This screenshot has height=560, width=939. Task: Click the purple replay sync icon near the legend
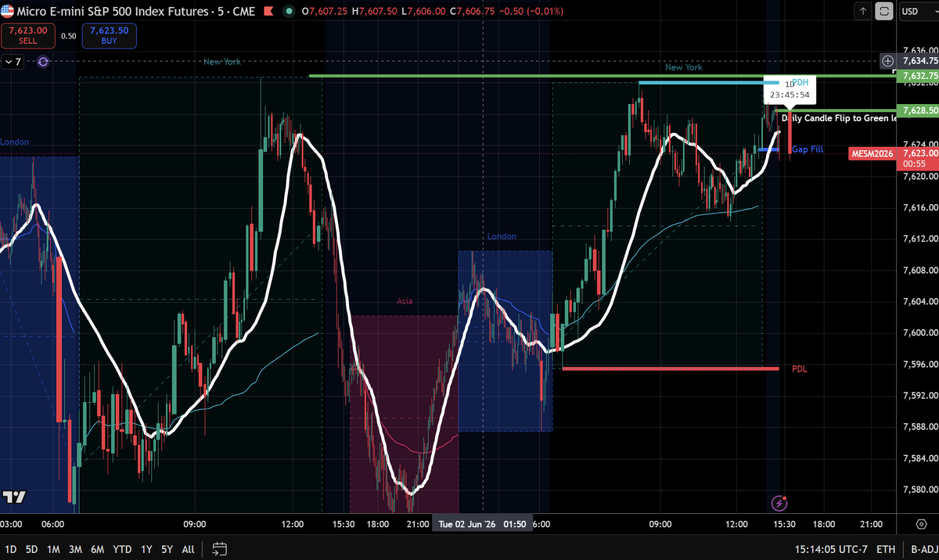[43, 61]
